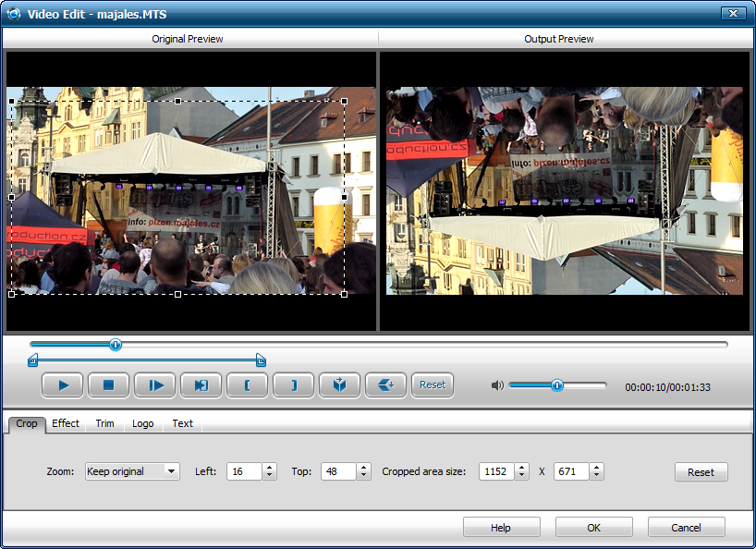The height and width of the screenshot is (549, 756).
Task: Switch to the Effect tab
Action: (x=66, y=423)
